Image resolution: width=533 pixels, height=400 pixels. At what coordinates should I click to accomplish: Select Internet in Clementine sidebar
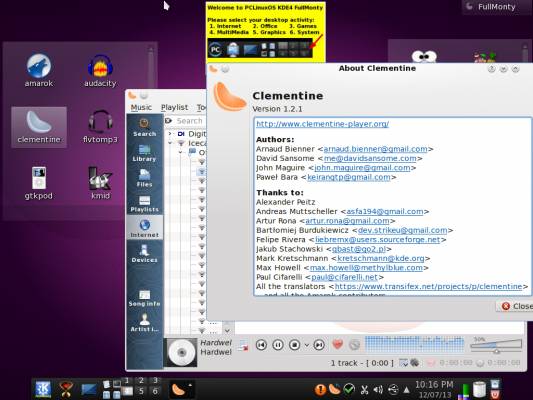(x=144, y=228)
